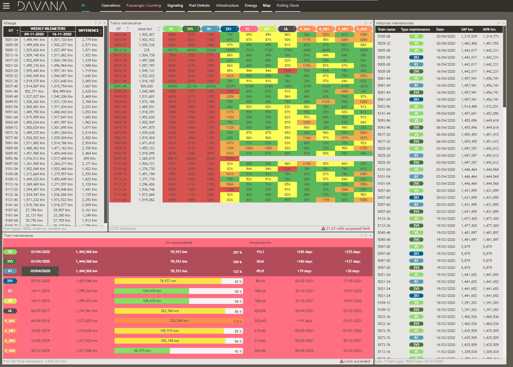The image size is (513, 367).
Task: Click the Historical maintenances vertical scrollbar
Action: (x=505, y=67)
